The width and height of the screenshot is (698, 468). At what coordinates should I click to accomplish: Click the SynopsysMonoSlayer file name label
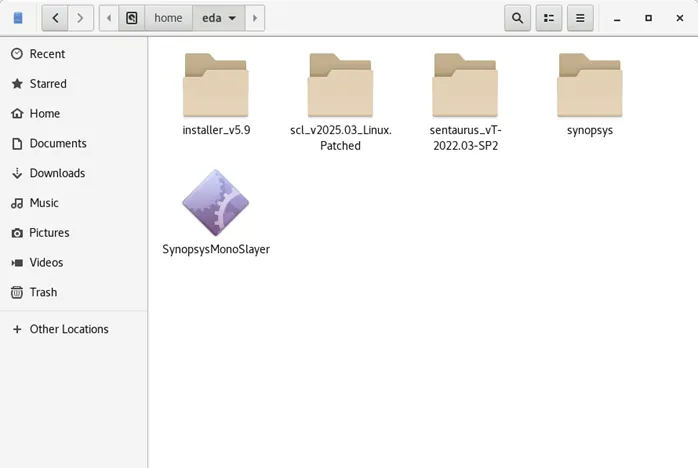click(x=216, y=249)
